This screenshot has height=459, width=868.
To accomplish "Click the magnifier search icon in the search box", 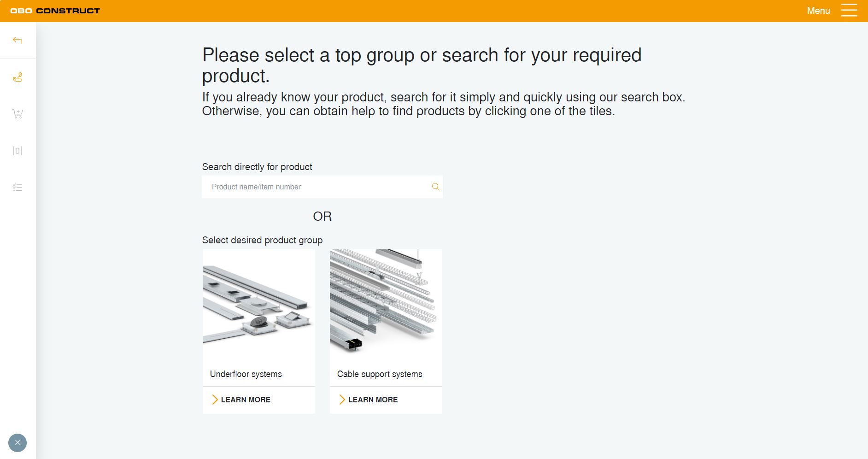I will click(x=435, y=187).
